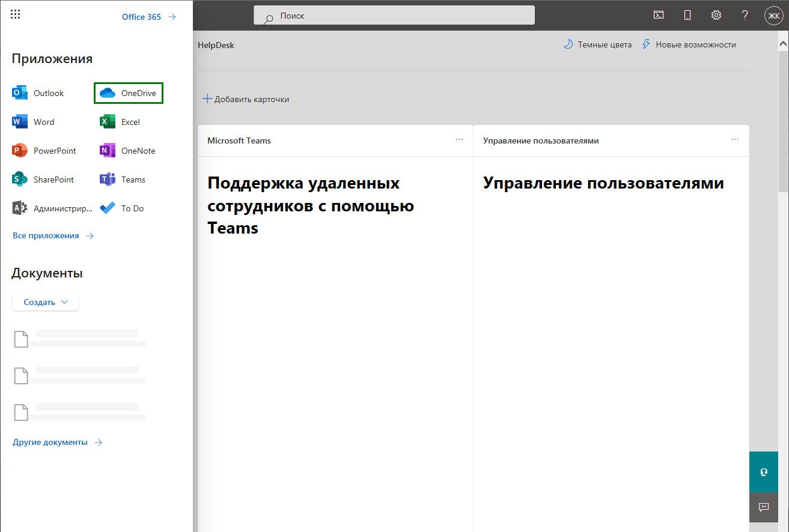The image size is (789, 532).
Task: Open Word application
Action: click(x=33, y=122)
